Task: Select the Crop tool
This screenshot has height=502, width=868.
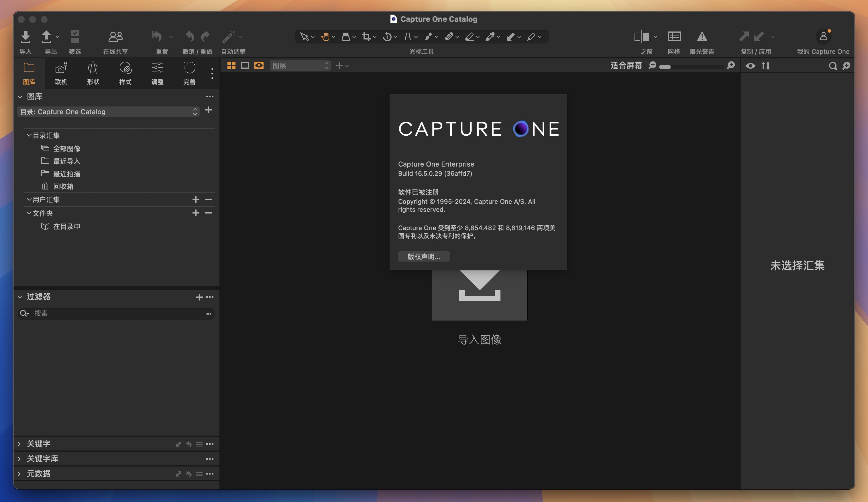Action: [x=366, y=36]
